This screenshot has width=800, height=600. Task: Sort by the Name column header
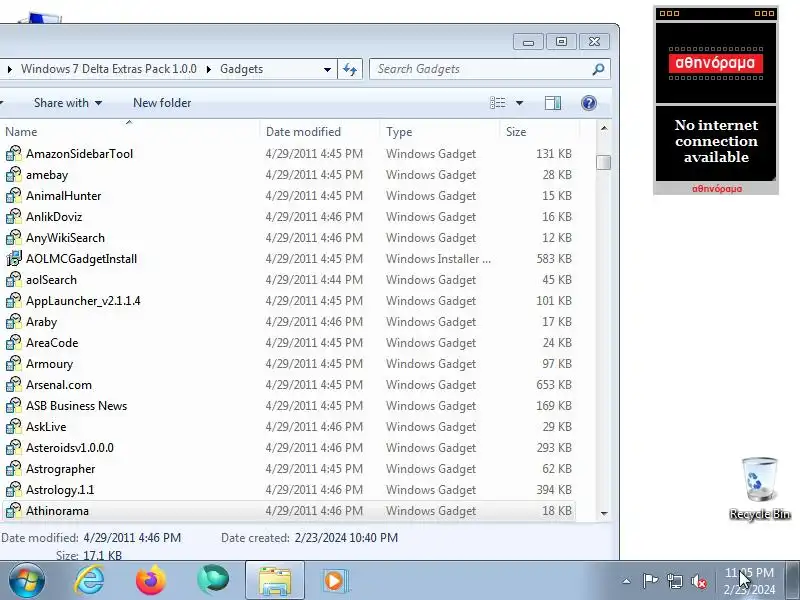point(130,132)
